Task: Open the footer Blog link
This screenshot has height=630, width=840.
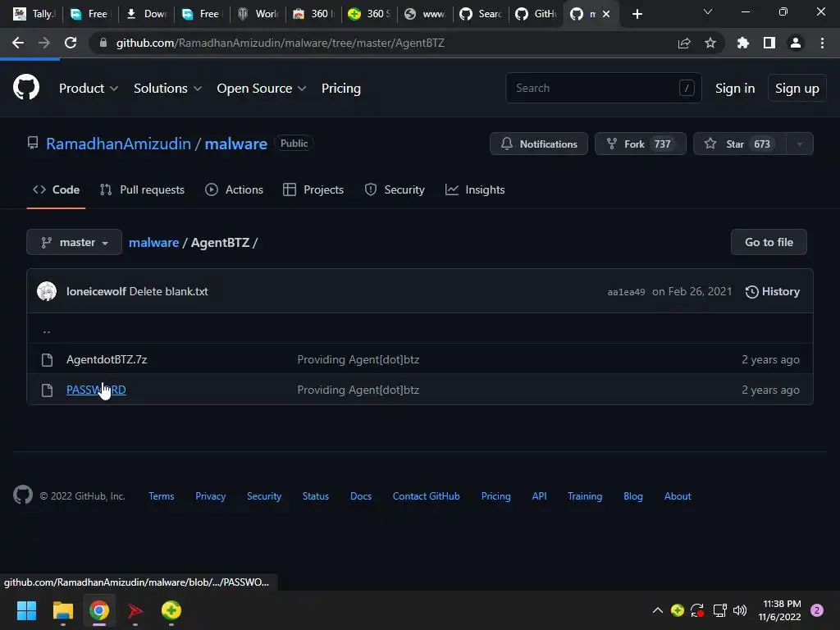Action: click(632, 496)
